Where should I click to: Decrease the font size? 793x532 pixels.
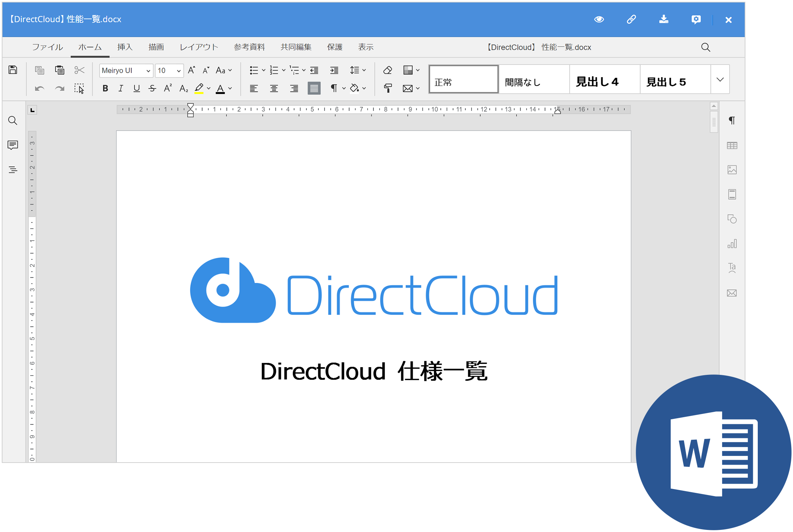pos(206,70)
